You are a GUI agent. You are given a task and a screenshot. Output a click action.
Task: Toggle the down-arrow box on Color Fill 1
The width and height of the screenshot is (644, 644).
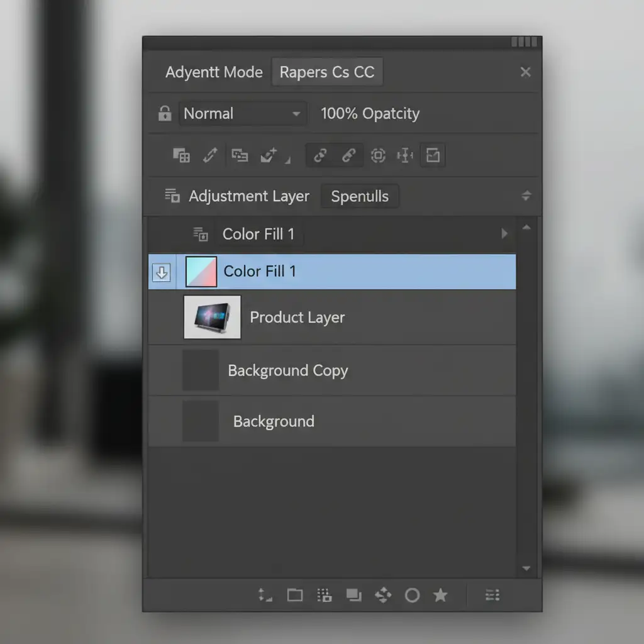pyautogui.click(x=162, y=272)
